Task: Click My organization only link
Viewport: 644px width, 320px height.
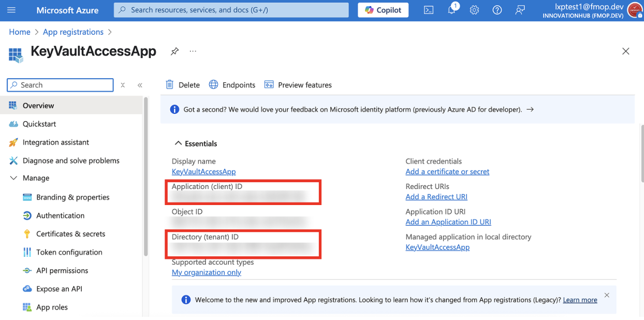Action: pyautogui.click(x=207, y=272)
